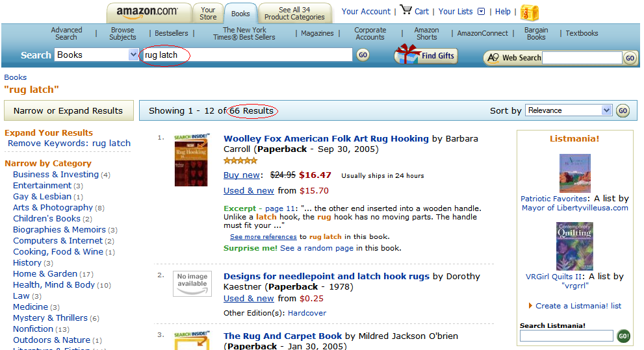Open the Your Lists dropdown arrow
644x350 pixels.
pos(481,12)
